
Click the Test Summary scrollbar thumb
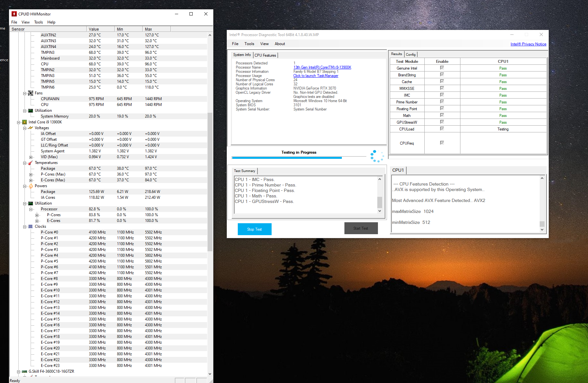380,202
